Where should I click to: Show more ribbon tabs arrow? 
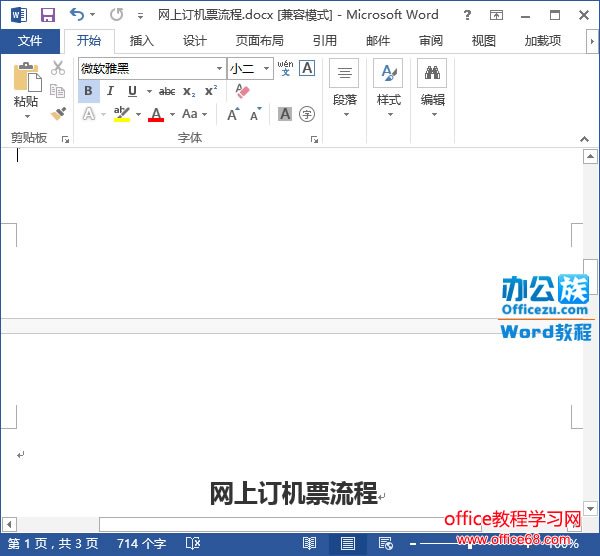592,41
